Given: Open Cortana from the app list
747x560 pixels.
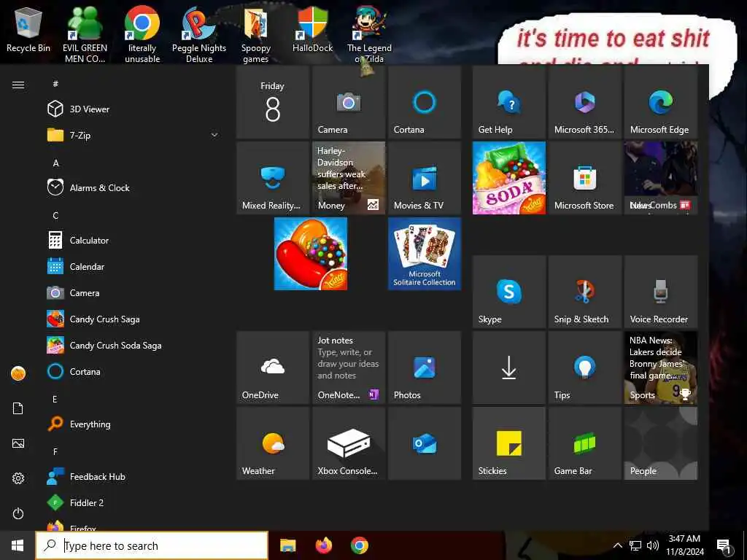Looking at the screenshot, I should pyautogui.click(x=133, y=371).
